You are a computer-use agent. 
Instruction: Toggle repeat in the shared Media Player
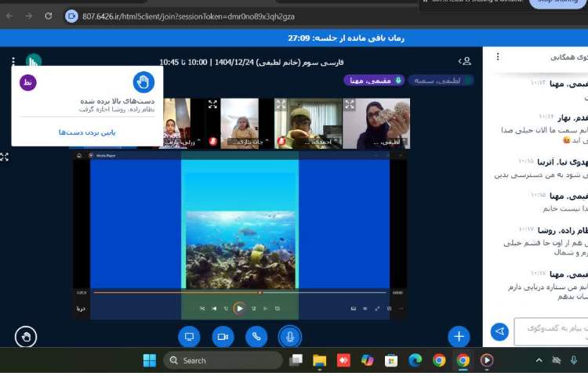(278, 309)
